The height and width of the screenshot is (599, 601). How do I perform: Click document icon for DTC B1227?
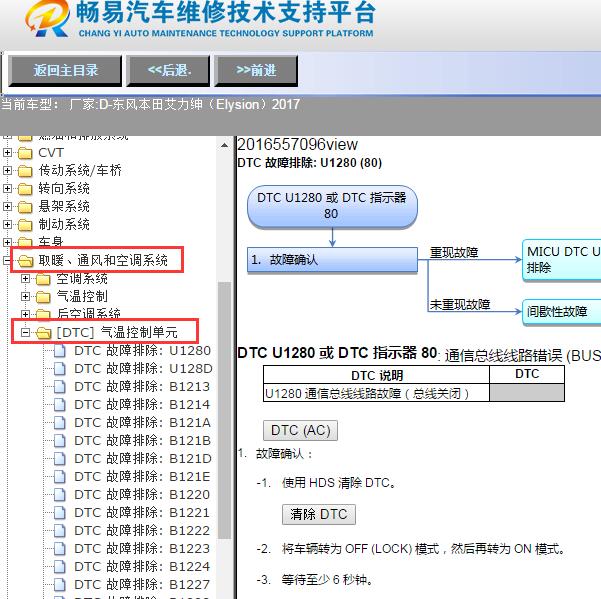tap(60, 585)
